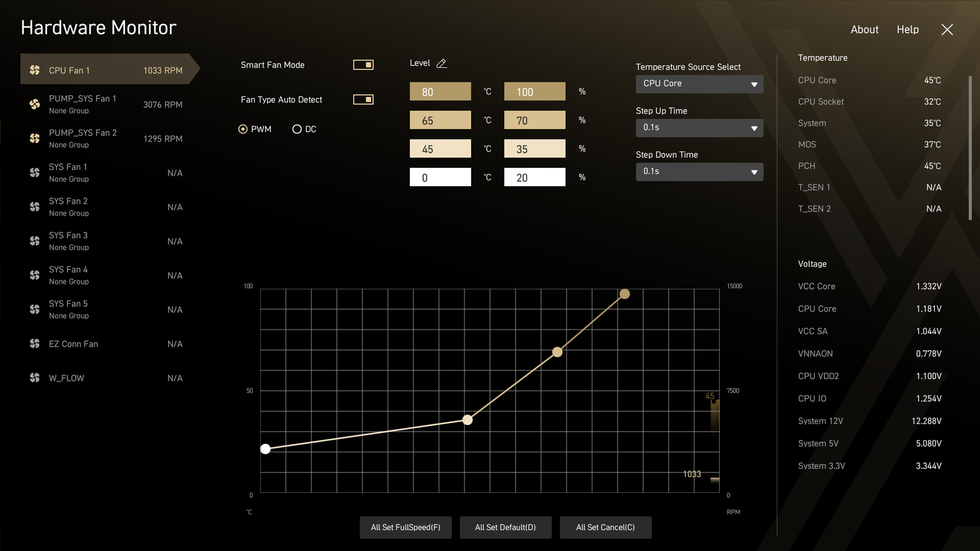Screen dimensions: 980x551
Task: Click the T_SEN 1 N/A reading
Action: tap(870, 187)
